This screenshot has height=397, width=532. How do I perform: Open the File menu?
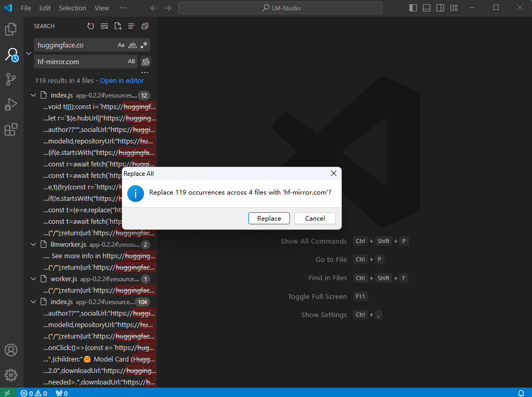tap(26, 8)
